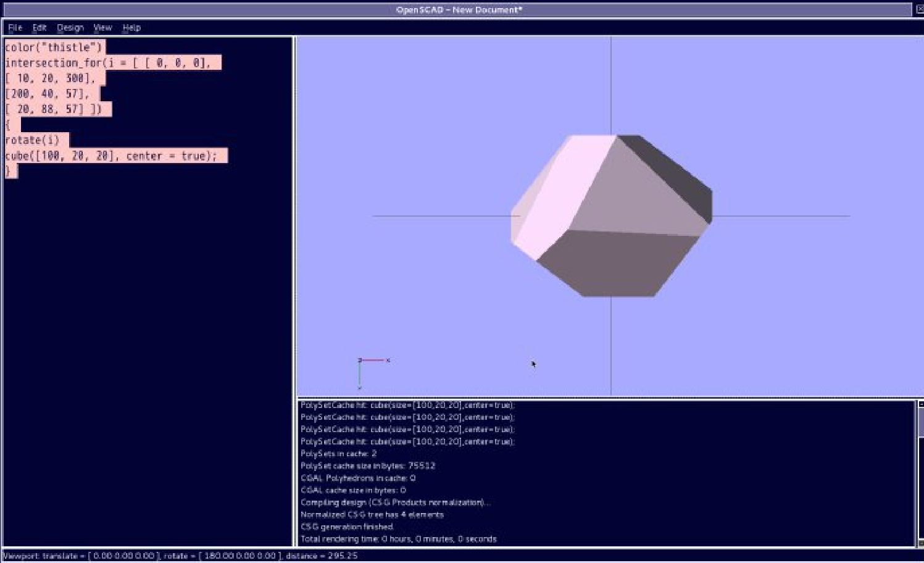Click the console scrollbar up arrow
This screenshot has height=563, width=924.
920,404
